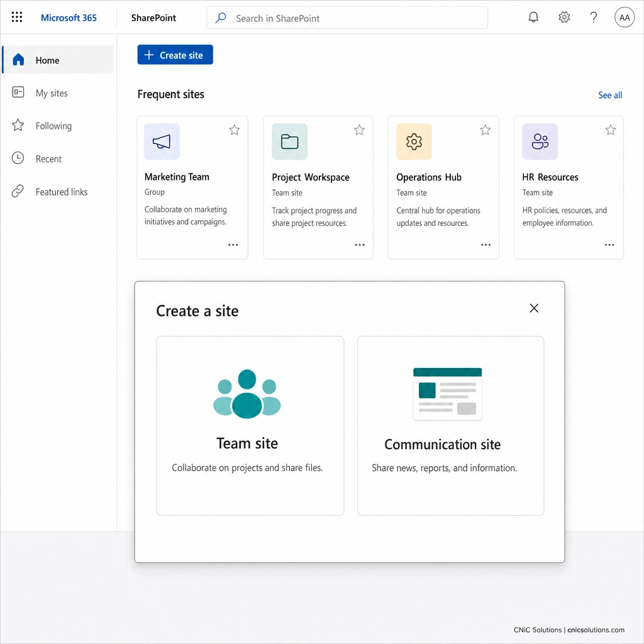
Task: Click the Create site button
Action: pyautogui.click(x=175, y=55)
